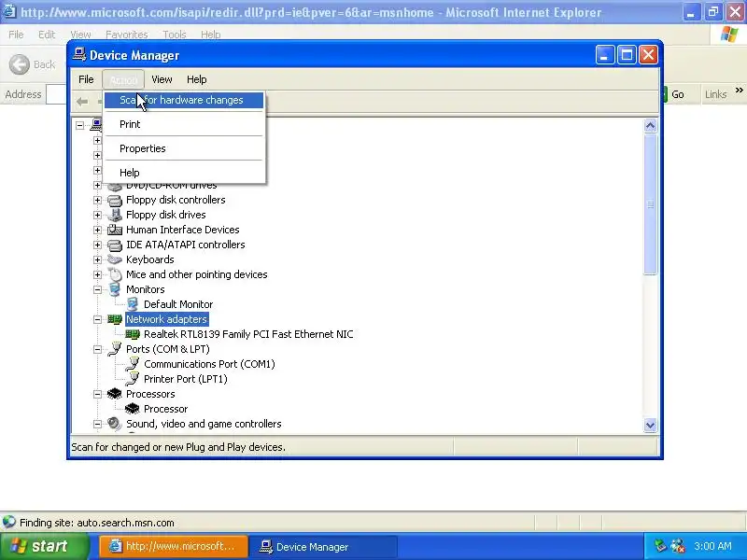747x560 pixels.
Task: Click the Windows flag logo in Internet Explorer
Action: (x=729, y=35)
